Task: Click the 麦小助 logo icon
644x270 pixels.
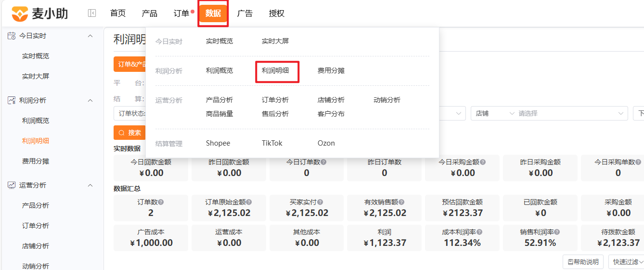Action: 20,13
